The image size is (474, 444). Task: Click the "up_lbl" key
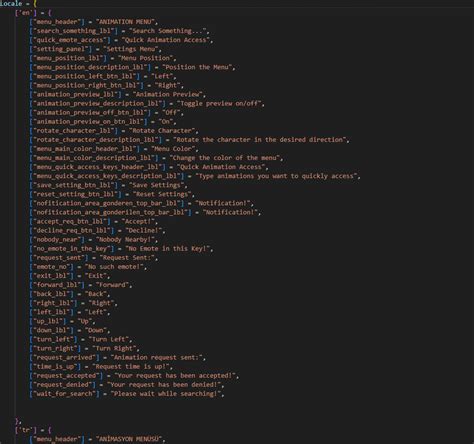pyautogui.click(x=49, y=321)
